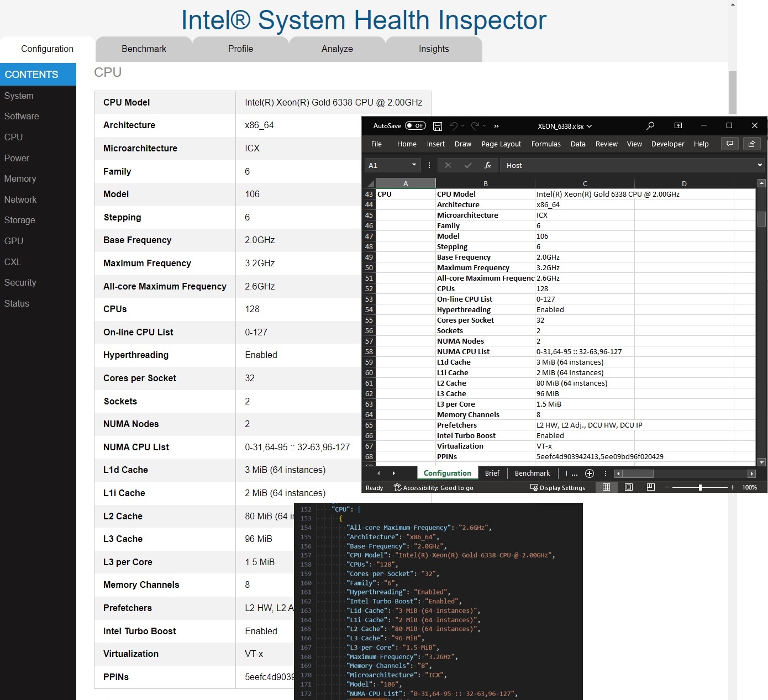Go to CXL in contents sidebar

coord(13,262)
